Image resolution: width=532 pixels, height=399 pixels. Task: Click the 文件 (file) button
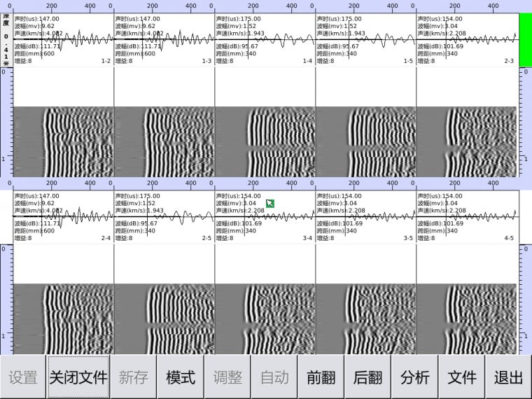(461, 377)
